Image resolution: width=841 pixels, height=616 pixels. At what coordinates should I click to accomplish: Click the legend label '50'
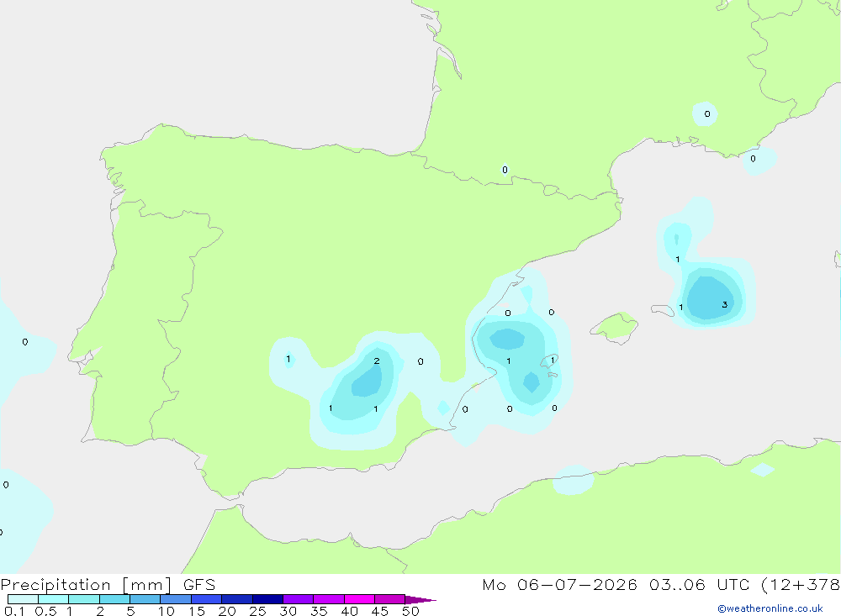tap(410, 611)
